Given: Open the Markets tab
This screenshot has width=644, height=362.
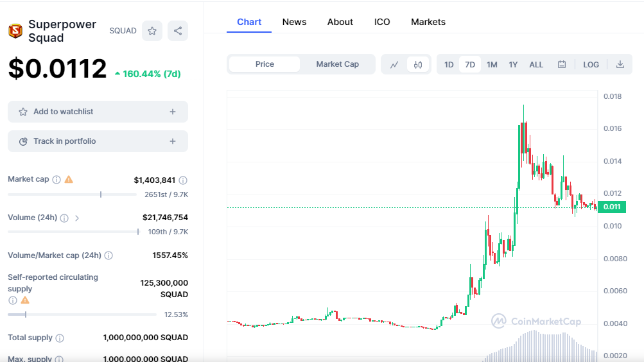Looking at the screenshot, I should coord(428,22).
